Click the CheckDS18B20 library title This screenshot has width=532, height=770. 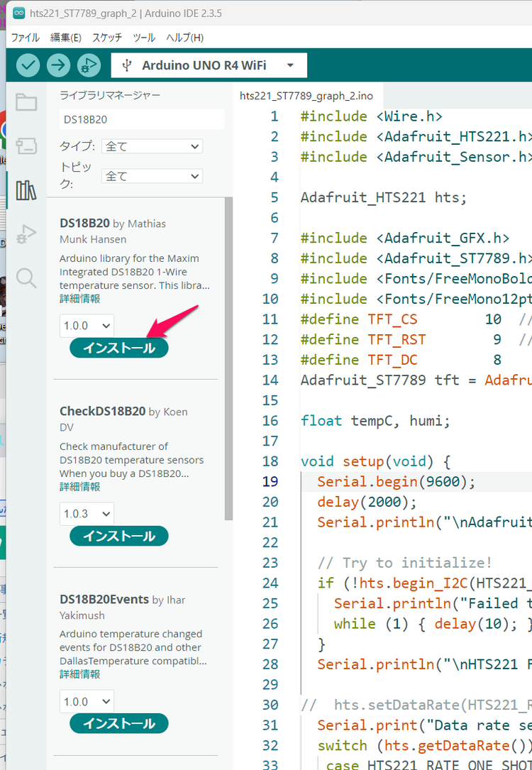[103, 411]
